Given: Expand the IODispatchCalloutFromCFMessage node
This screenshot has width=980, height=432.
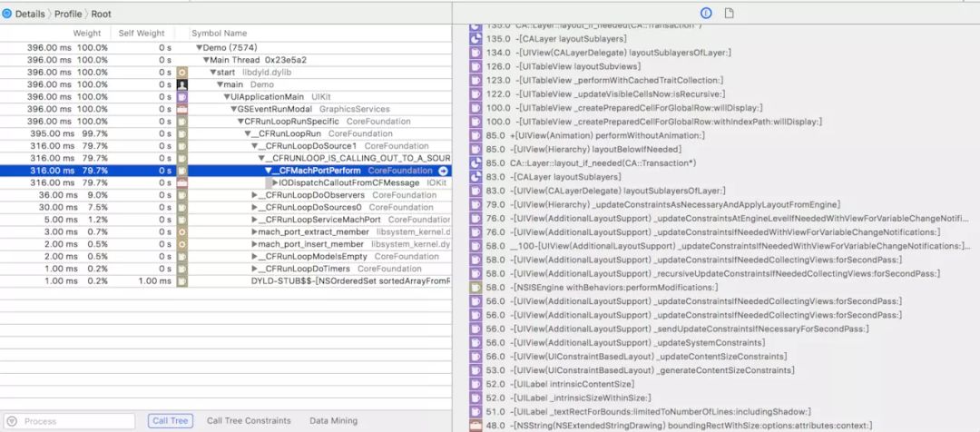Looking at the screenshot, I should [275, 182].
